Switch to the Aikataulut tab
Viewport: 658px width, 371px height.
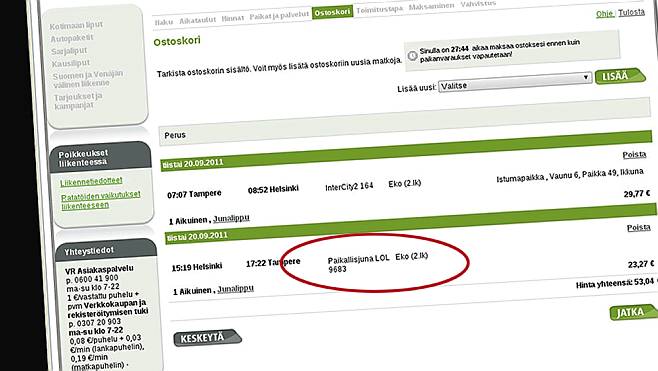[197, 20]
